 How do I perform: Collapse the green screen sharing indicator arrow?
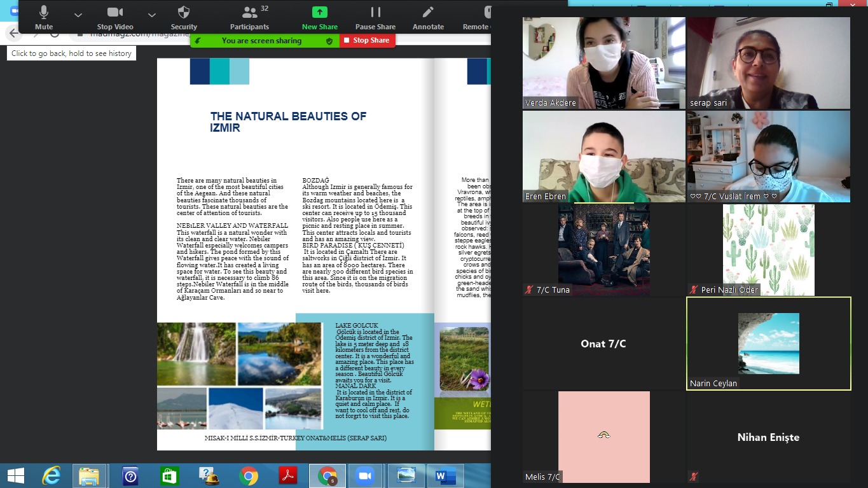[x=198, y=41]
